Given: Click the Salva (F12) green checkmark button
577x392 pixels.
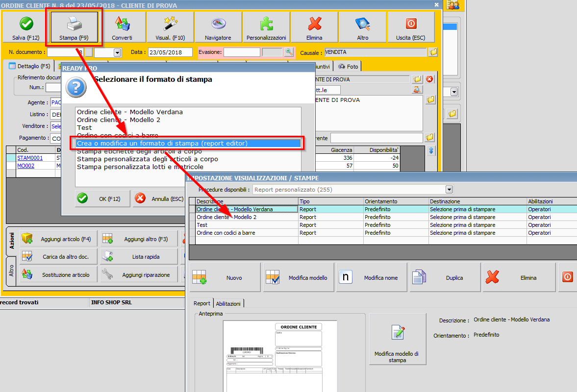Looking at the screenshot, I should click(26, 27).
